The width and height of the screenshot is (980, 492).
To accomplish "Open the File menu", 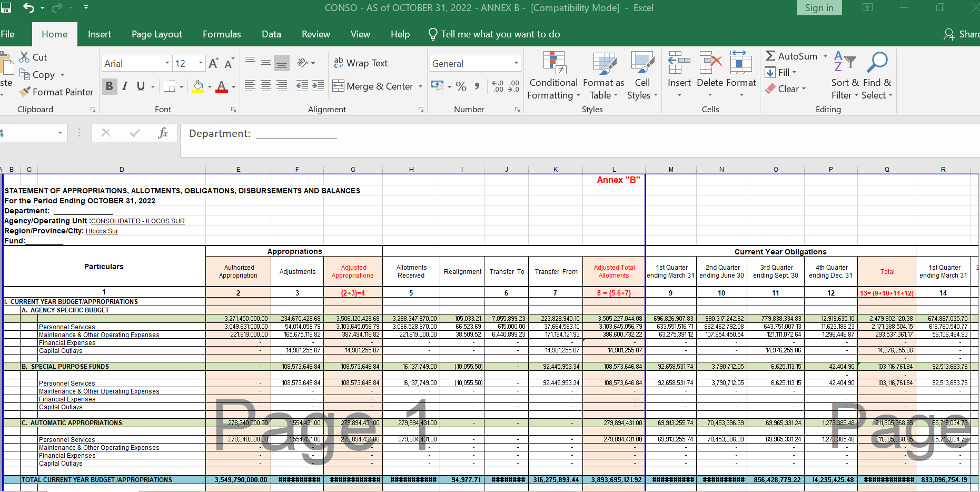I will [7, 34].
